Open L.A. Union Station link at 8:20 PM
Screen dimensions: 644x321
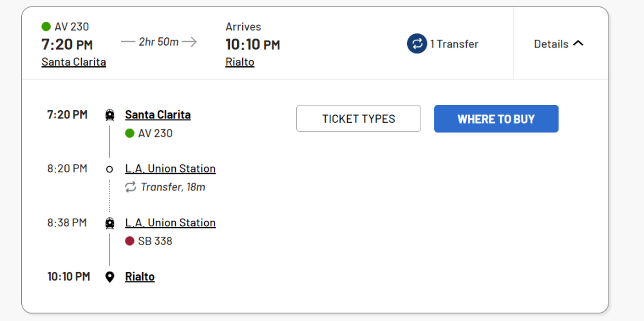click(x=170, y=169)
